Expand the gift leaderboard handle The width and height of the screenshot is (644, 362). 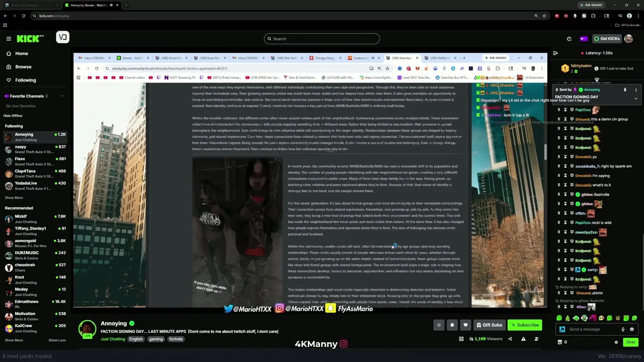coord(597,79)
